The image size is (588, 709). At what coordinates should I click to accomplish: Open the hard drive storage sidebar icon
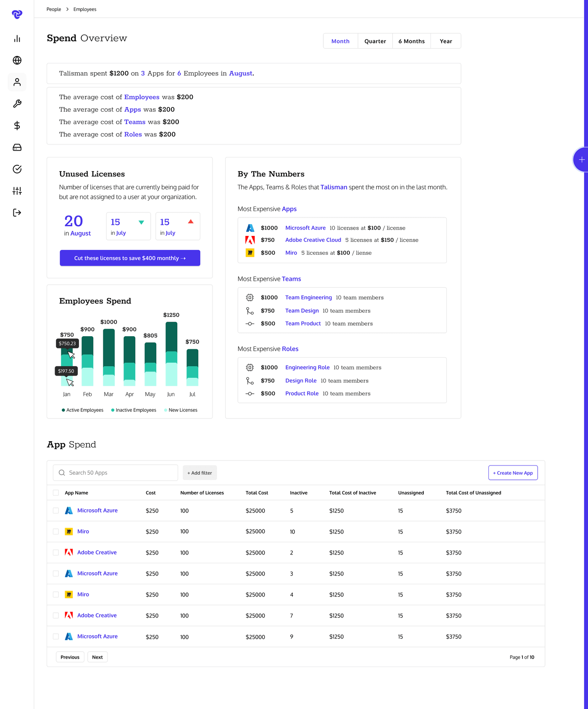[x=17, y=147]
